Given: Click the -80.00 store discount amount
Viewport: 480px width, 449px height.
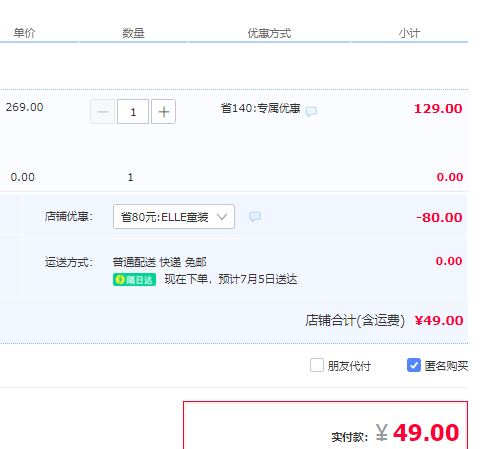Looking at the screenshot, I should [439, 217].
